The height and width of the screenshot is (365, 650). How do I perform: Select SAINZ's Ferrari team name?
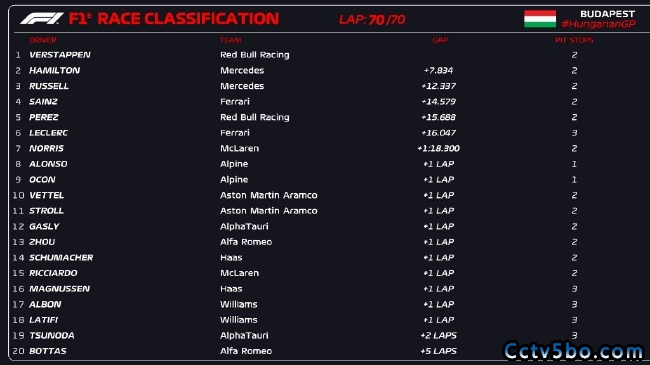235,102
